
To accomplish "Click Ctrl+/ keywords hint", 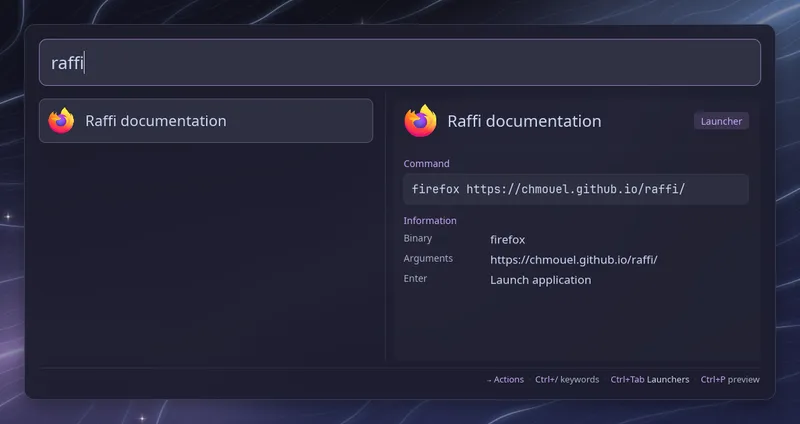I will coord(567,380).
